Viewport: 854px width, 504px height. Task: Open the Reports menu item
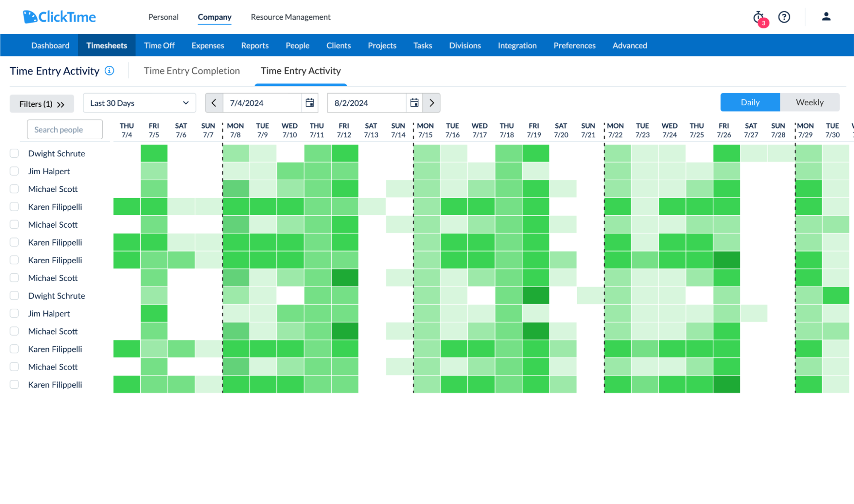[255, 45]
